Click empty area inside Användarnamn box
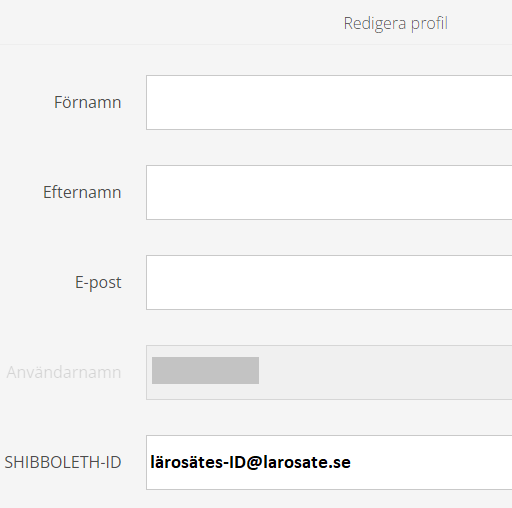 [383, 372]
